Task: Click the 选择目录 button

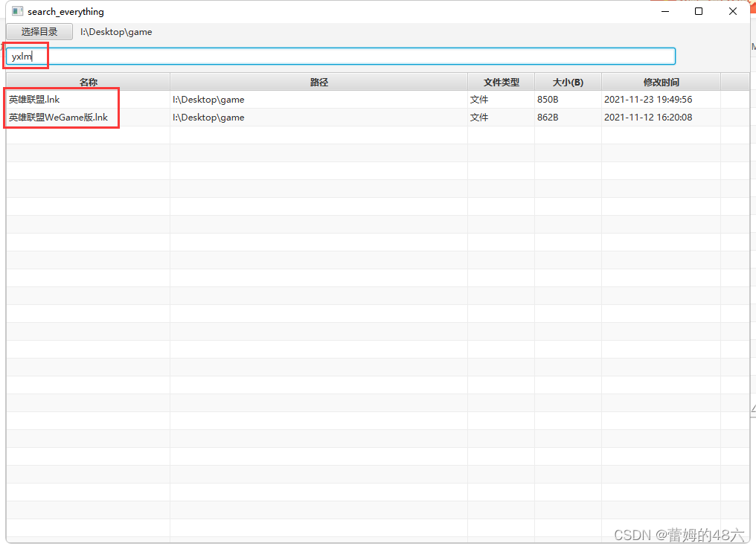Action: click(39, 32)
